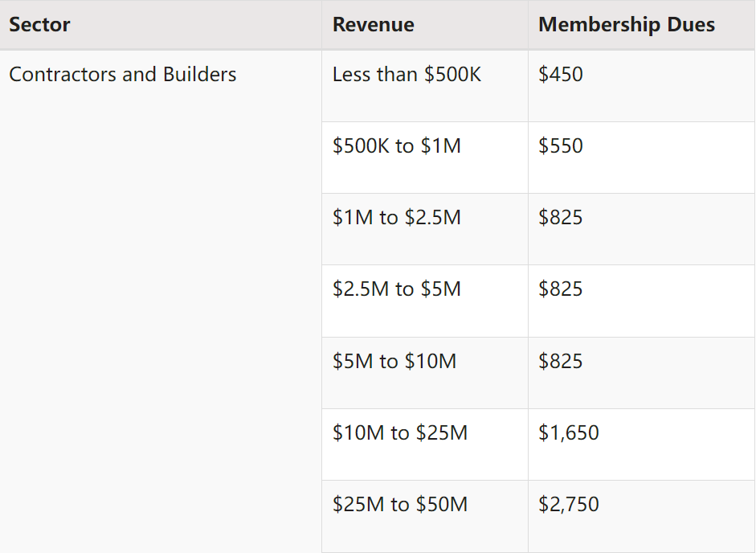Select the $2.5M to $5M revenue cell
Image resolution: width=756 pixels, height=553 pixels.
(397, 289)
